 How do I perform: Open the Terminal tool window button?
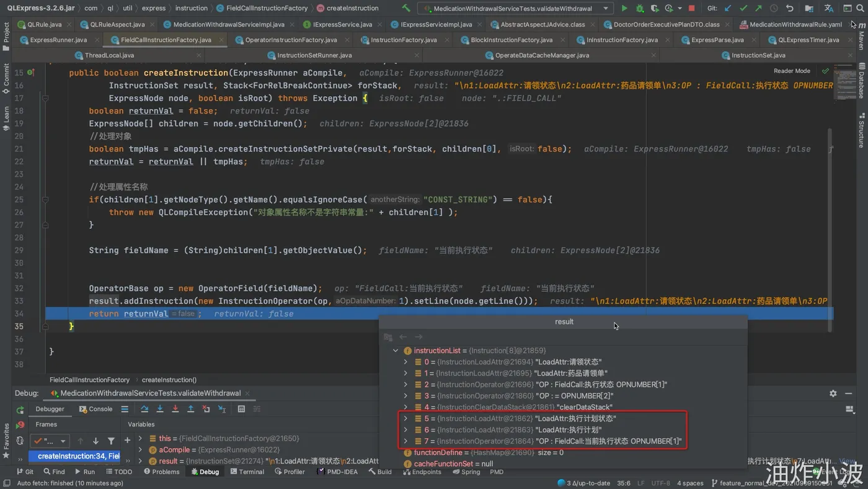click(x=247, y=472)
